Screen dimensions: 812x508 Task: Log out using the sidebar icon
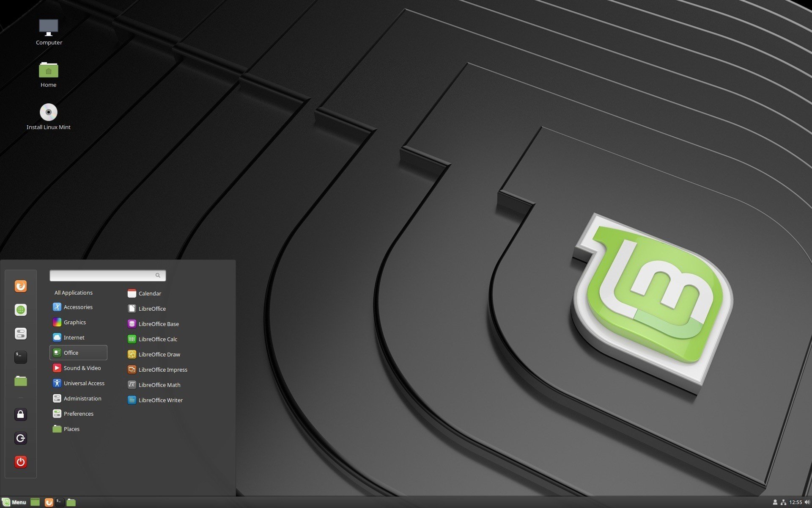[x=20, y=438]
